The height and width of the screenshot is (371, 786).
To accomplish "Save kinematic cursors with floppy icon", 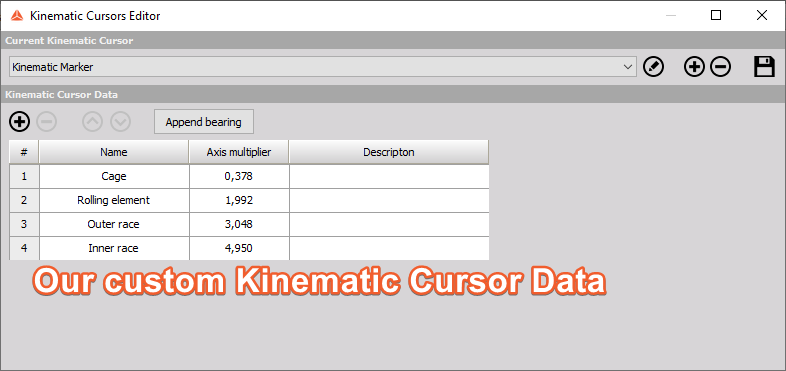I will [764, 67].
